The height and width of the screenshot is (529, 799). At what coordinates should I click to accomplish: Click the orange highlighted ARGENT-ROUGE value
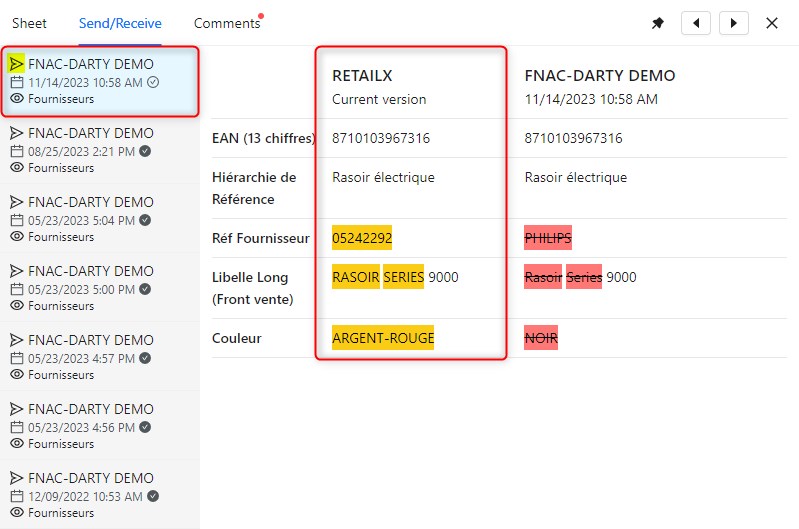pos(383,338)
